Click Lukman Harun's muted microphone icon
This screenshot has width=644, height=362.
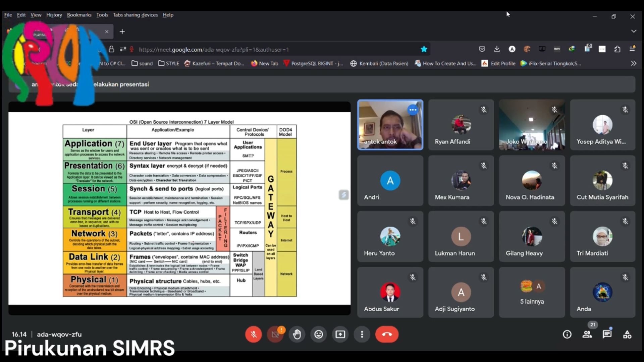tap(483, 221)
